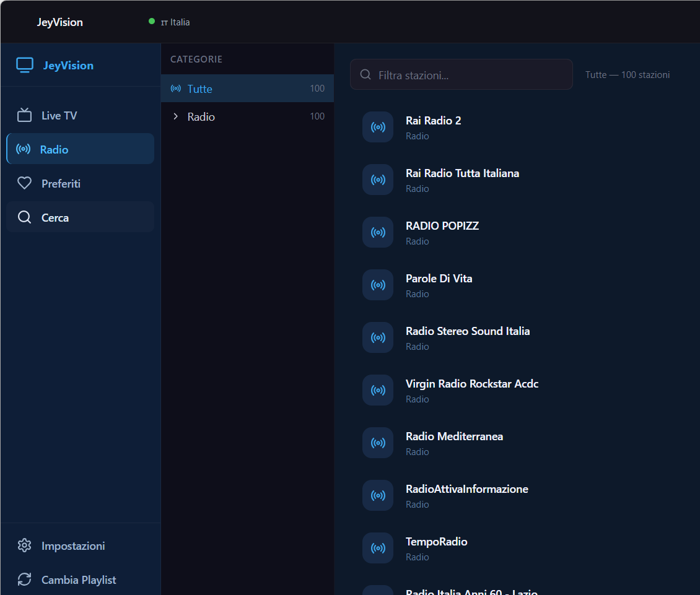
Task: Click the Parole Di Vita station icon
Action: (x=378, y=285)
